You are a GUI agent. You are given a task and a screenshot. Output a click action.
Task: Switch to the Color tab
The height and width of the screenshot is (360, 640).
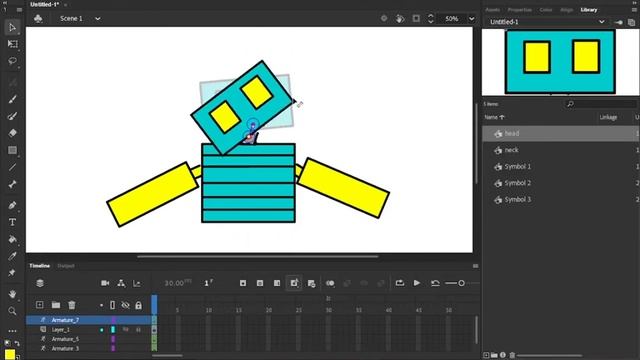546,10
